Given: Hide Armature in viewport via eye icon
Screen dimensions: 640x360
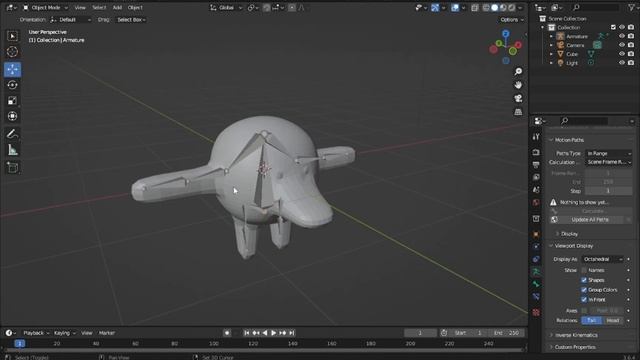Looking at the screenshot, I should coord(622,36).
